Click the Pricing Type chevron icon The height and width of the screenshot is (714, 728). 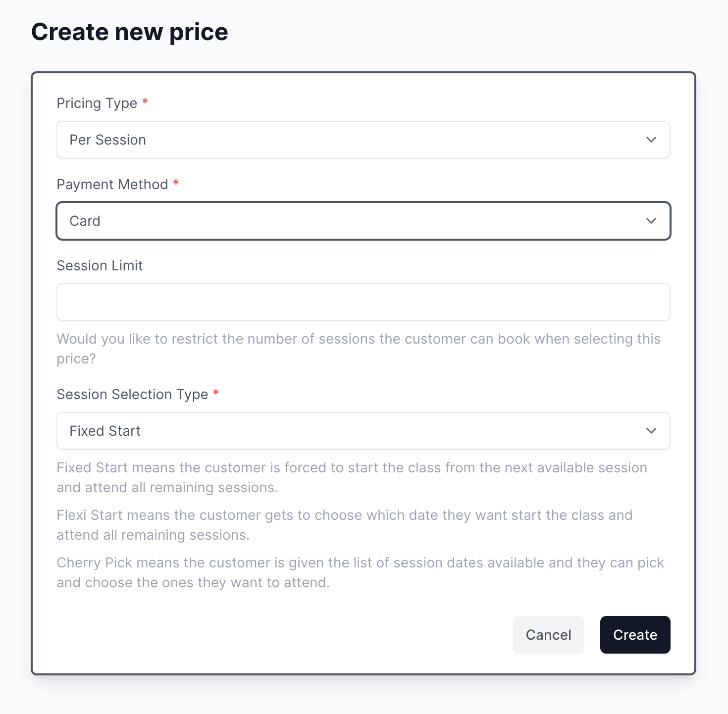(651, 140)
